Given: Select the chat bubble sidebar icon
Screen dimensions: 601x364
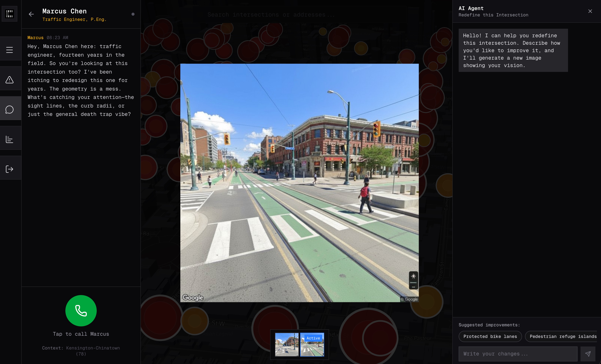Looking at the screenshot, I should pyautogui.click(x=10, y=110).
